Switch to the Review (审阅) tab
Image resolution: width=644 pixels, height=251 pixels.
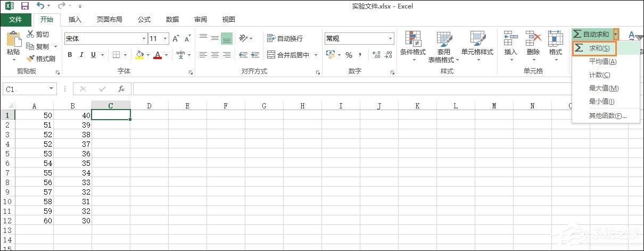[201, 20]
